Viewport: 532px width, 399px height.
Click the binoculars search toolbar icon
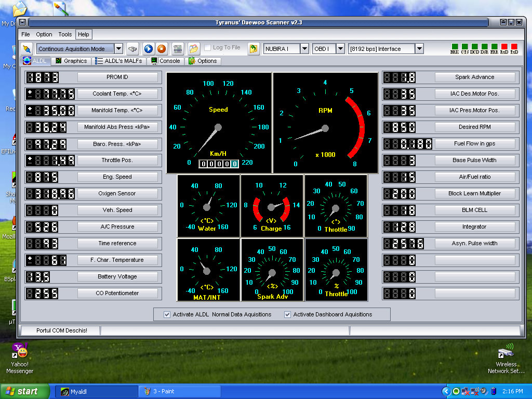[x=132, y=49]
